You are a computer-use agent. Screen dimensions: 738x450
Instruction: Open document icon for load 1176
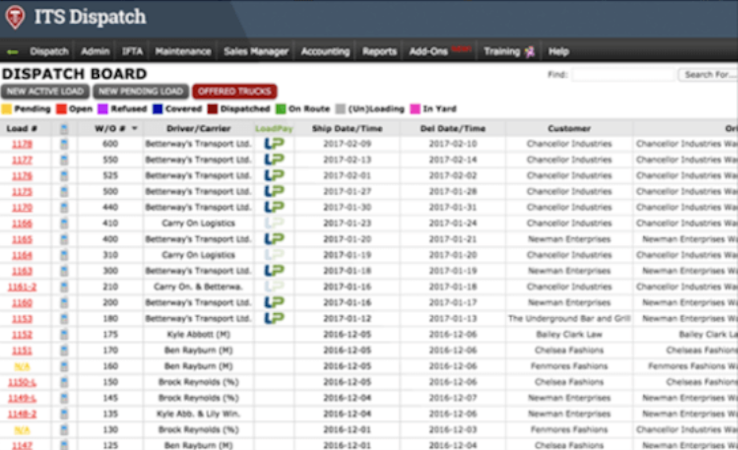point(64,176)
